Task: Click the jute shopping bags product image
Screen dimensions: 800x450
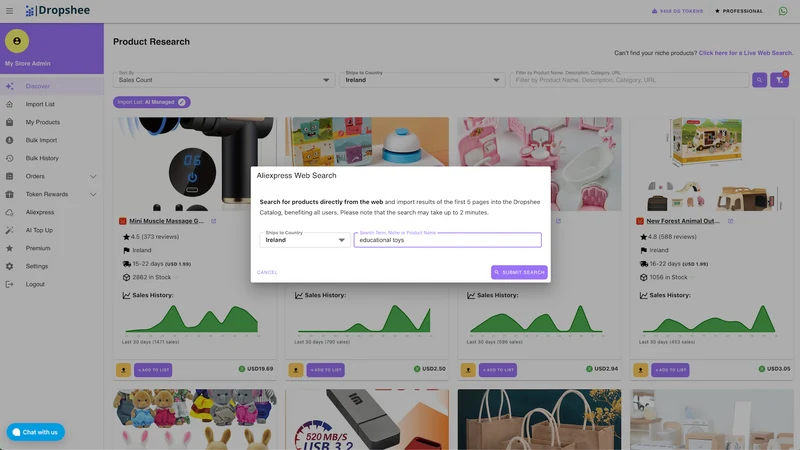Action: (539, 419)
